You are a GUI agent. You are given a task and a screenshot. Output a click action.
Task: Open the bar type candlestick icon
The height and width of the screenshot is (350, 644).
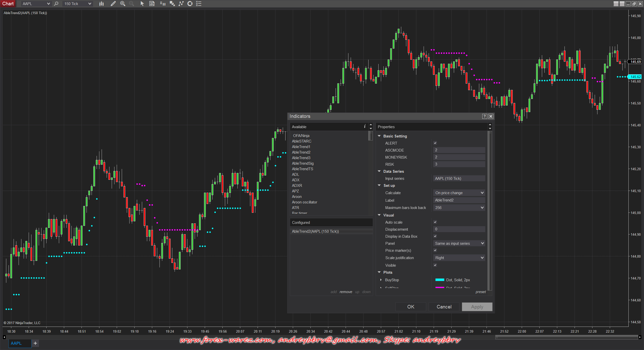click(x=101, y=4)
